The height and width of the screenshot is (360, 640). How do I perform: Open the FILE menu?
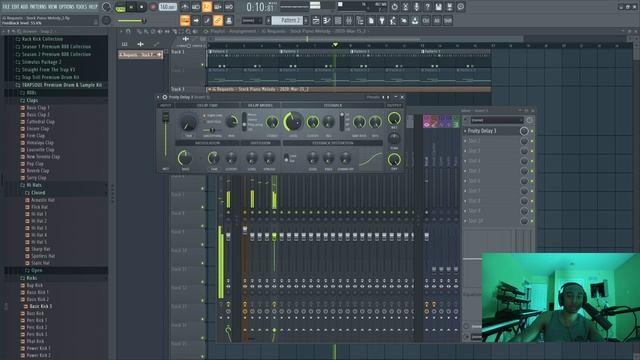pyautogui.click(x=6, y=7)
